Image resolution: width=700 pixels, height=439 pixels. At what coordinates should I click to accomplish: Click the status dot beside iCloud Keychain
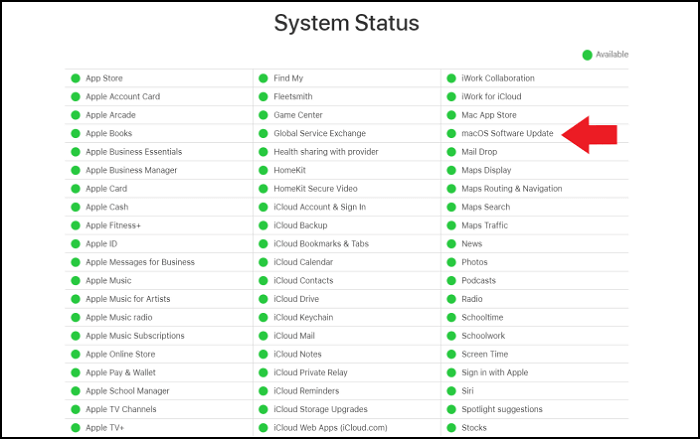pyautogui.click(x=263, y=317)
